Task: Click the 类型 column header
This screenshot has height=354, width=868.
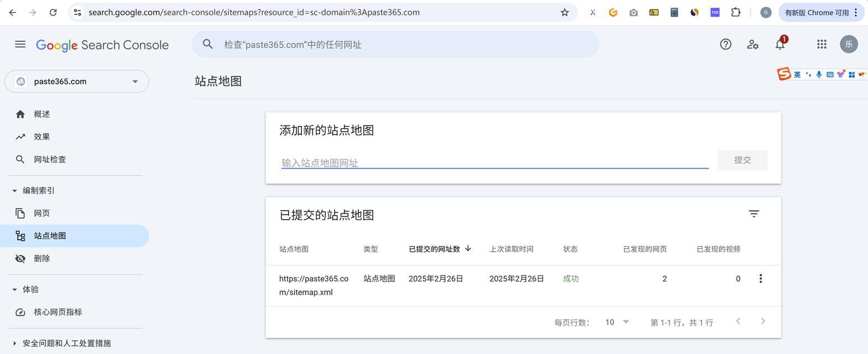Action: (371, 249)
